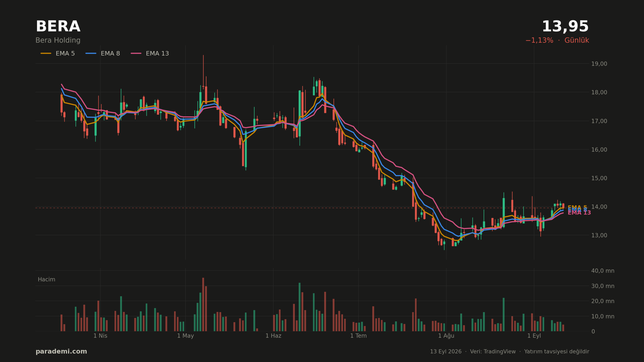Click the Yatırım tavsiyesi değildir disclaimer
This screenshot has width=644, height=362.
point(557,352)
